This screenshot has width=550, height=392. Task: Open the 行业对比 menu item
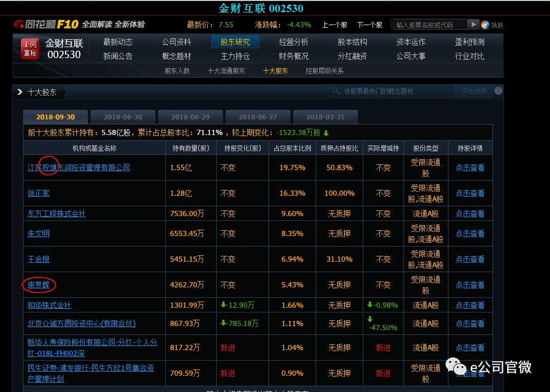click(x=469, y=56)
